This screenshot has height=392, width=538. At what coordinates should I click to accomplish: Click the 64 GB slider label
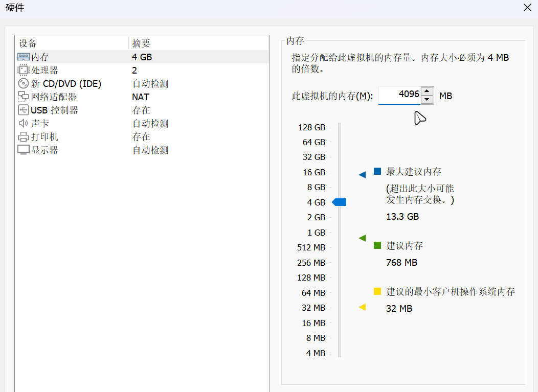313,142
